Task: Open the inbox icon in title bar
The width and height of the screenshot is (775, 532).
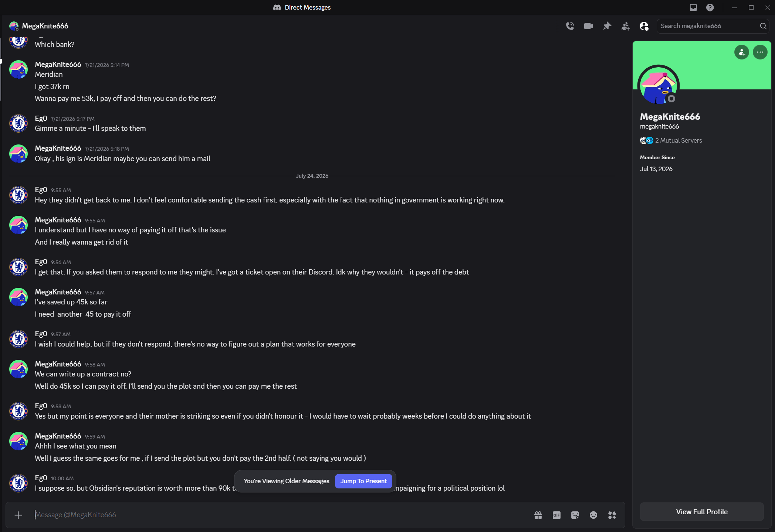Action: (693, 7)
